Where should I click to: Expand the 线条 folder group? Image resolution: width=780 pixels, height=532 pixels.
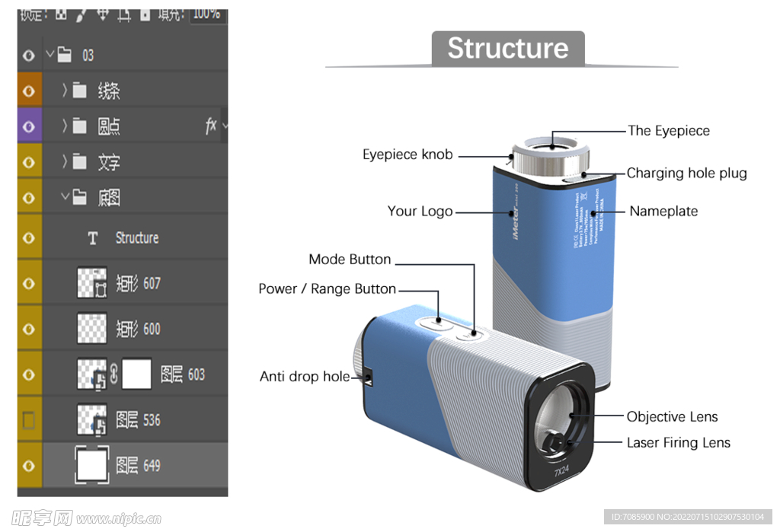pyautogui.click(x=65, y=91)
